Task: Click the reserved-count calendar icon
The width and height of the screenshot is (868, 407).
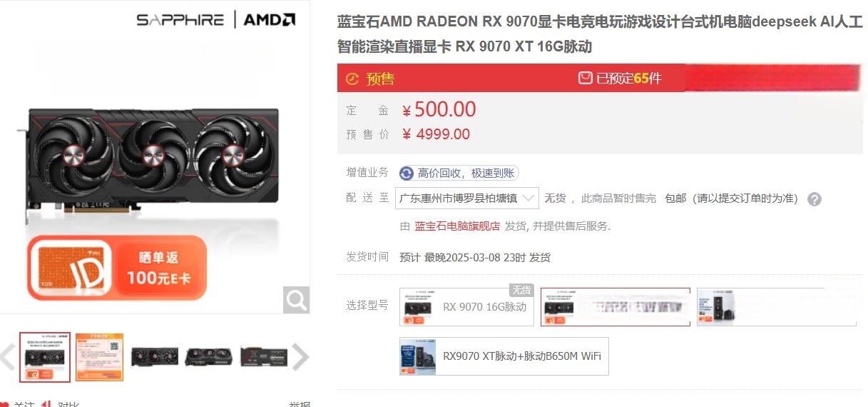Action: coord(585,78)
